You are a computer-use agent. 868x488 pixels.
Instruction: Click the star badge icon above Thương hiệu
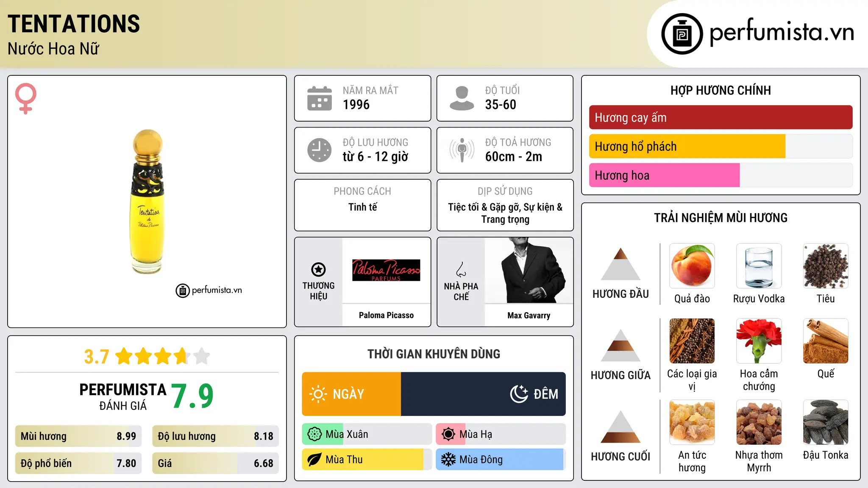[318, 269]
